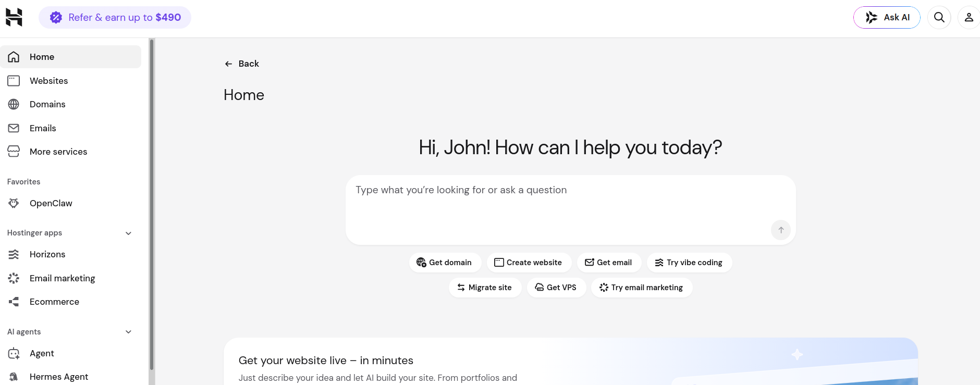This screenshot has height=385, width=980.
Task: Select the Home icon in the sidebar
Action: 14,57
